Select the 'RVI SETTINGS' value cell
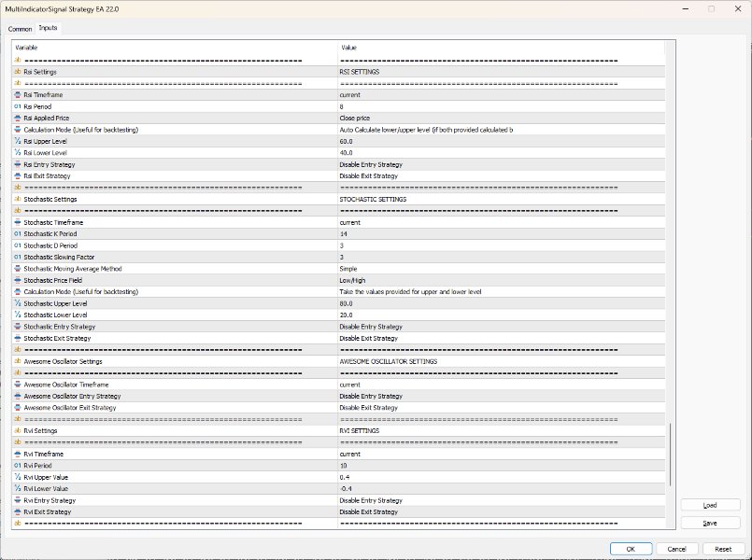Screen dimensions: 752x560 point(501,430)
